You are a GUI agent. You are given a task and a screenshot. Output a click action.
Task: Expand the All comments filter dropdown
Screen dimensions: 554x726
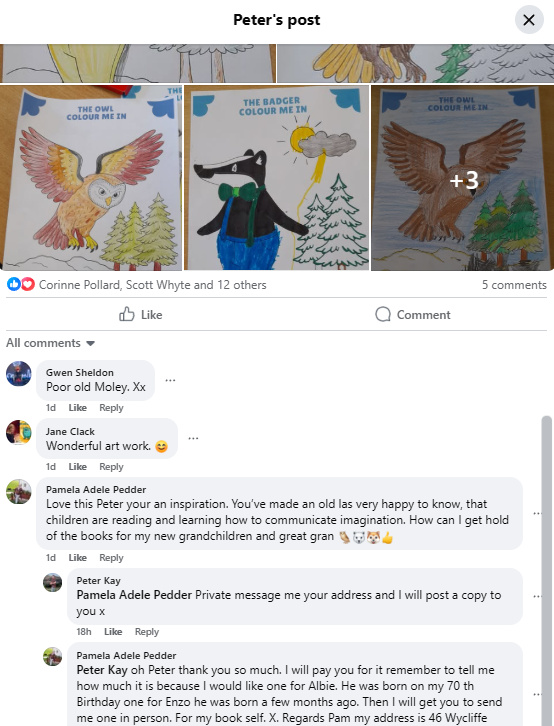[x=50, y=343]
